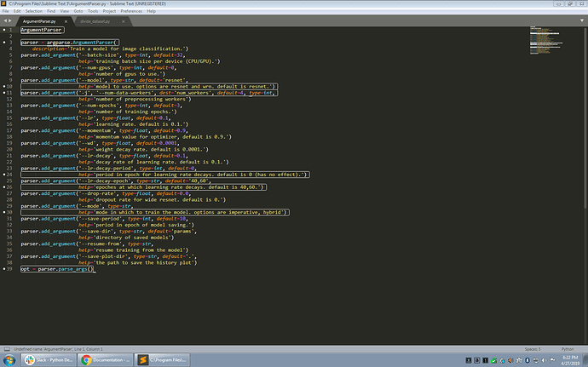Click the '--wd' argument line

point(100,143)
